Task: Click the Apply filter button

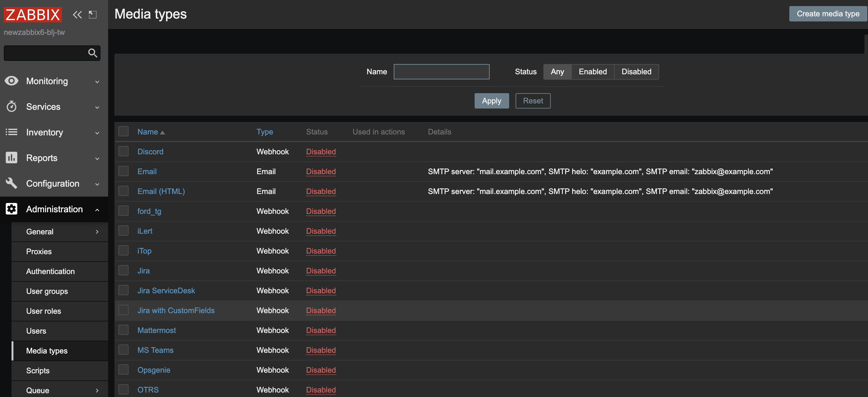Action: [x=492, y=100]
